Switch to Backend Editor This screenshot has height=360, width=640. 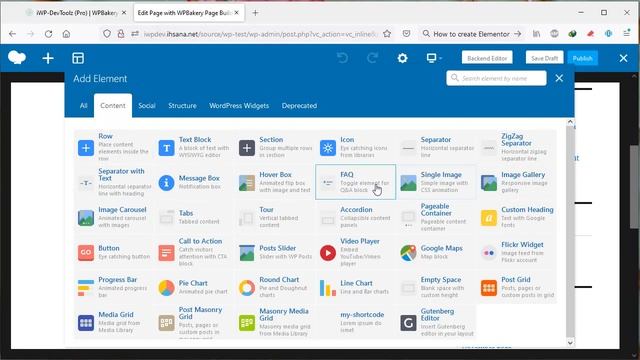487,58
